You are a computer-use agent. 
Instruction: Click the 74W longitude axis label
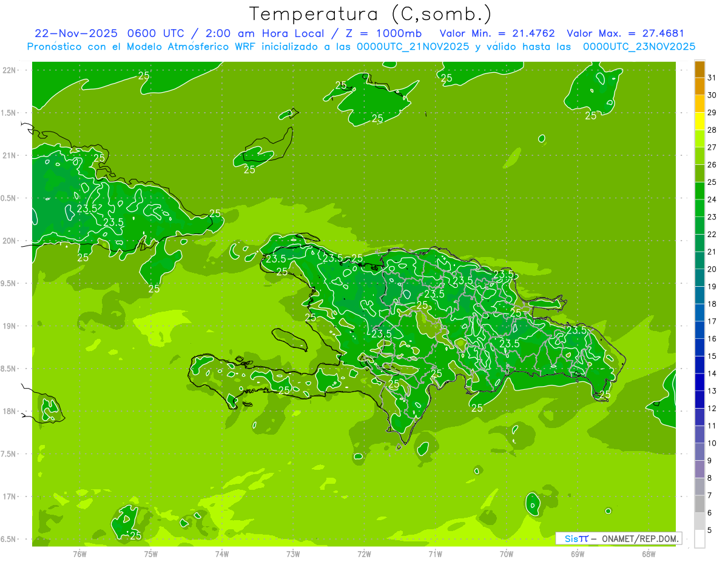tap(222, 554)
